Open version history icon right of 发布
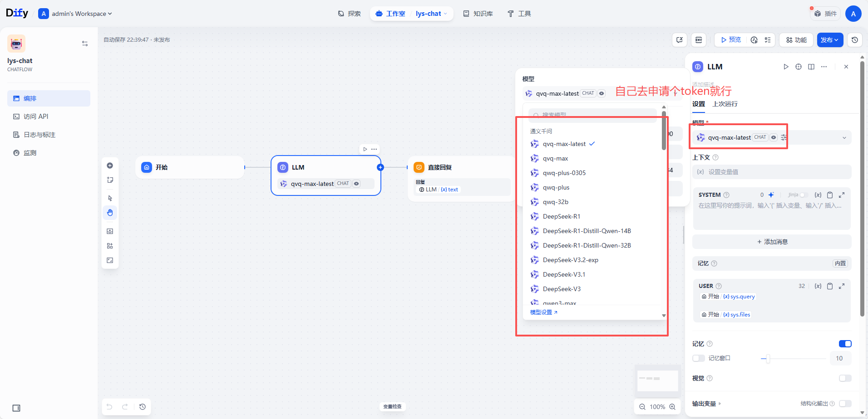The image size is (868, 419). (x=855, y=40)
